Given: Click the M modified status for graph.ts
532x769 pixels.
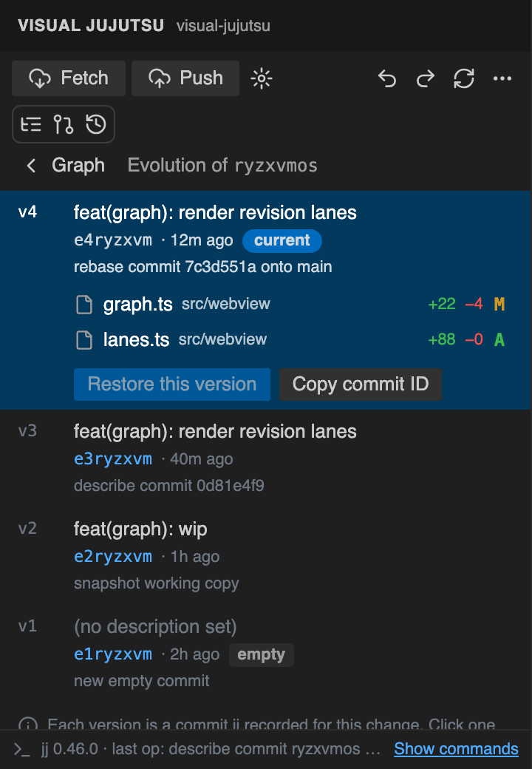Looking at the screenshot, I should pos(499,305).
